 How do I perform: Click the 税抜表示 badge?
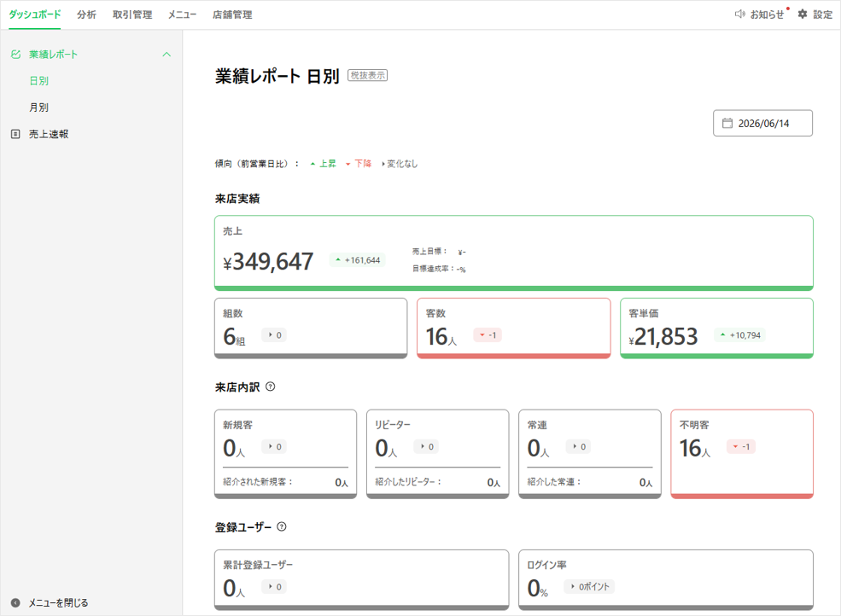(368, 76)
